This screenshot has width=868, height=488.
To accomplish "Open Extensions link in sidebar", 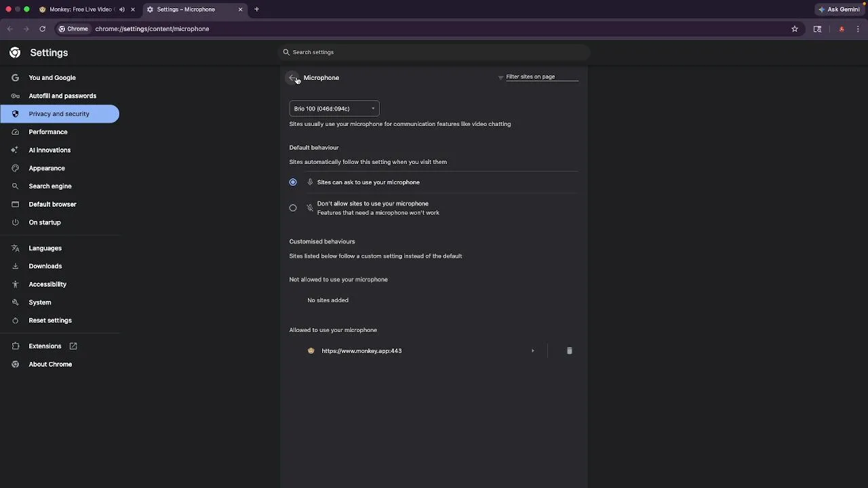I will pyautogui.click(x=45, y=346).
